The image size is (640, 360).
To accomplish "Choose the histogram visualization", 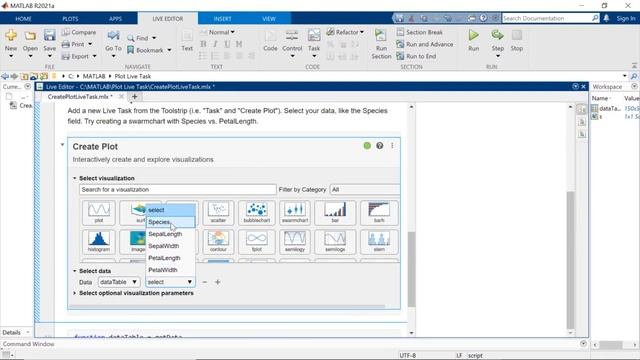I will [98, 242].
